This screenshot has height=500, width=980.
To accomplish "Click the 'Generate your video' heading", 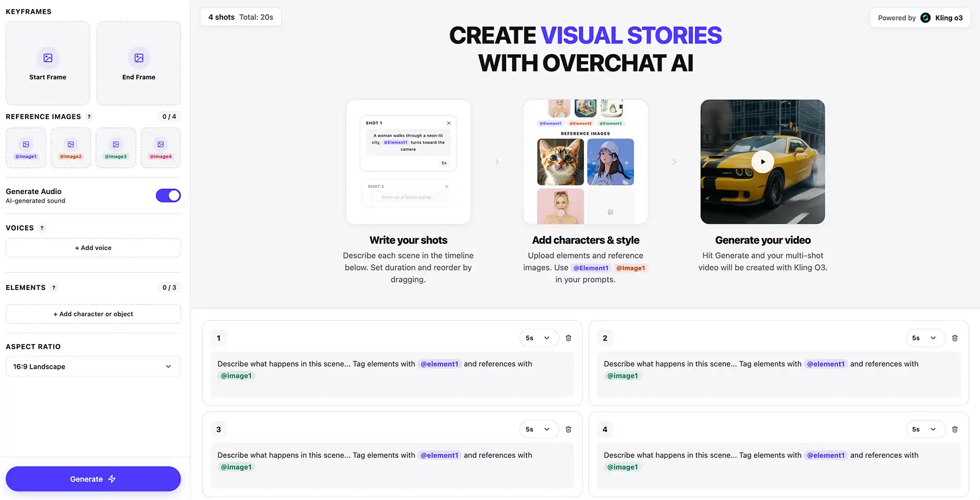I will tap(763, 240).
